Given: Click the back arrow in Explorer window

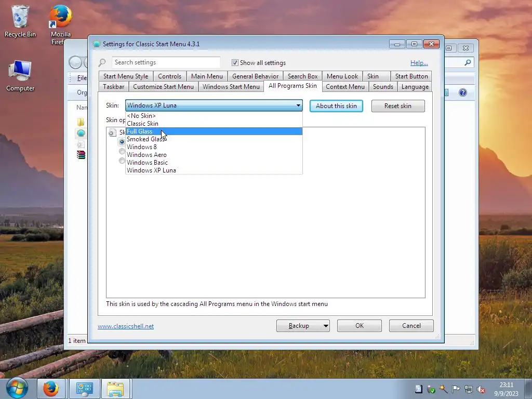Looking at the screenshot, I should click(75, 62).
